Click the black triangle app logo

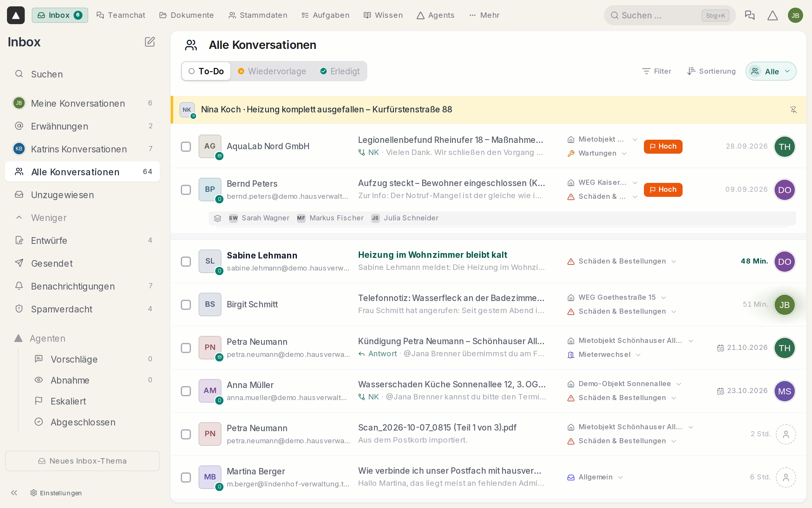[16, 15]
